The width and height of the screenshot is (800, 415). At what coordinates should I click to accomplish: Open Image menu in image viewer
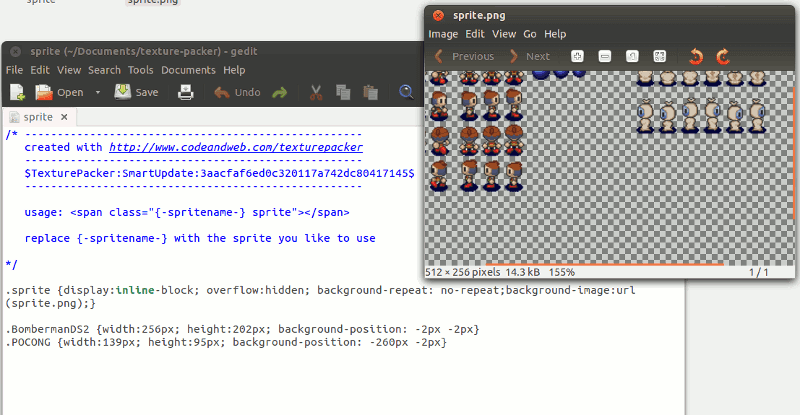pos(443,34)
